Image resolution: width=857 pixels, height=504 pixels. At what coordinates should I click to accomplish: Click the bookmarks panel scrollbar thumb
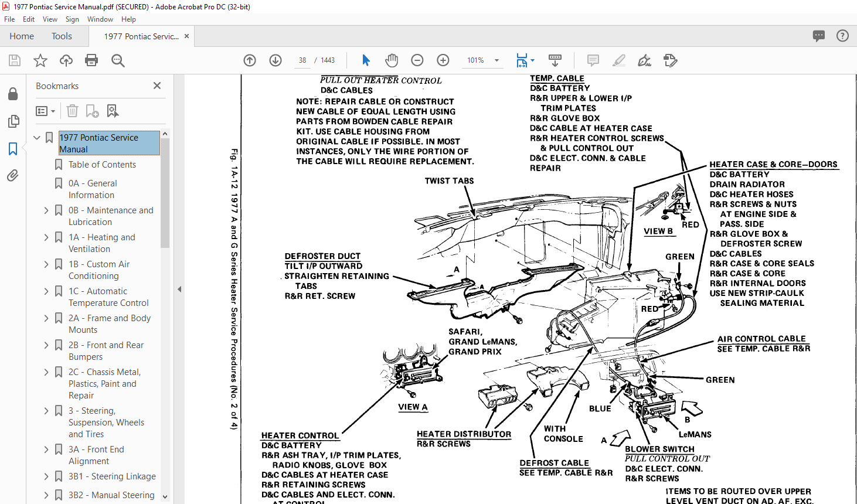(x=165, y=193)
